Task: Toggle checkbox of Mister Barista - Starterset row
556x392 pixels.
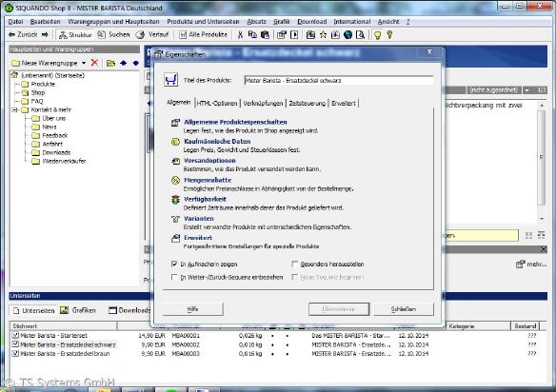Action: click(x=15, y=335)
